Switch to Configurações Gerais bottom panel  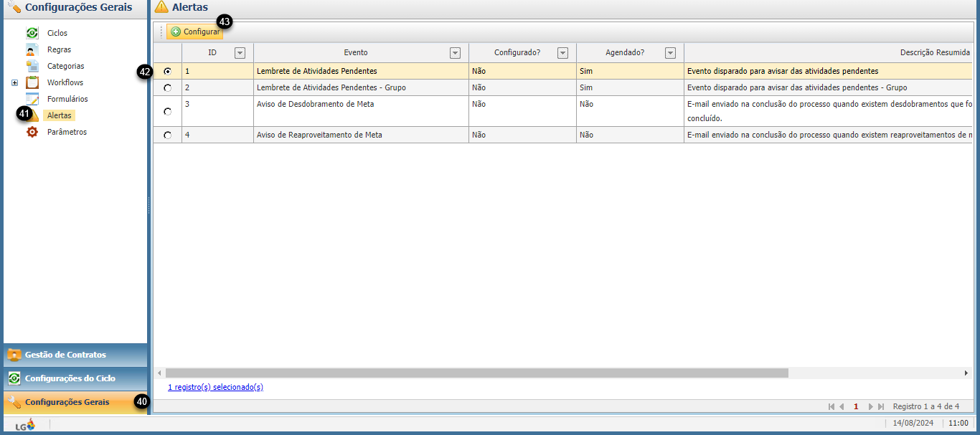75,402
